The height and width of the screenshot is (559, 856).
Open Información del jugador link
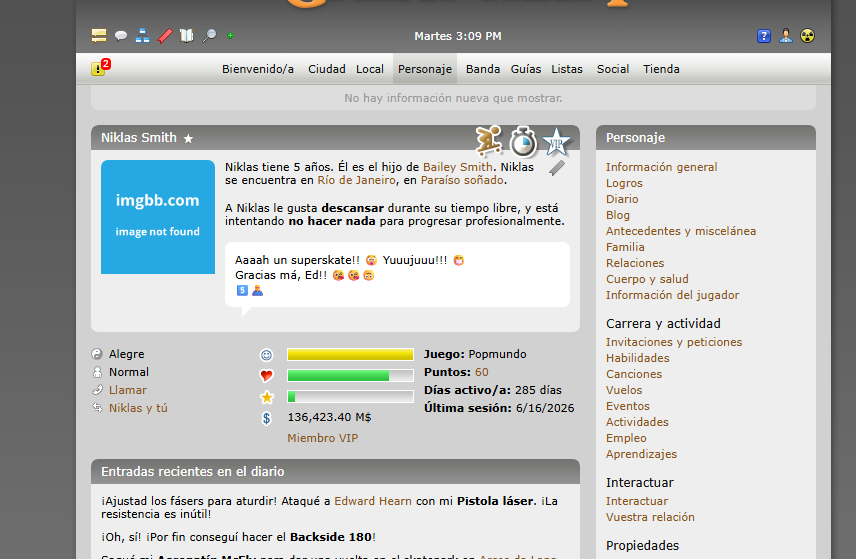672,295
